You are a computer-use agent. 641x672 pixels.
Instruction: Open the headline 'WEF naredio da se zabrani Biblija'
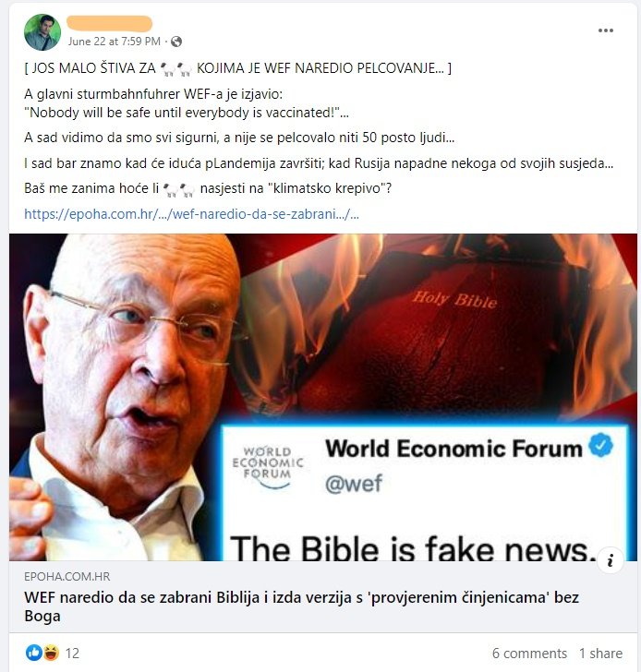301,606
